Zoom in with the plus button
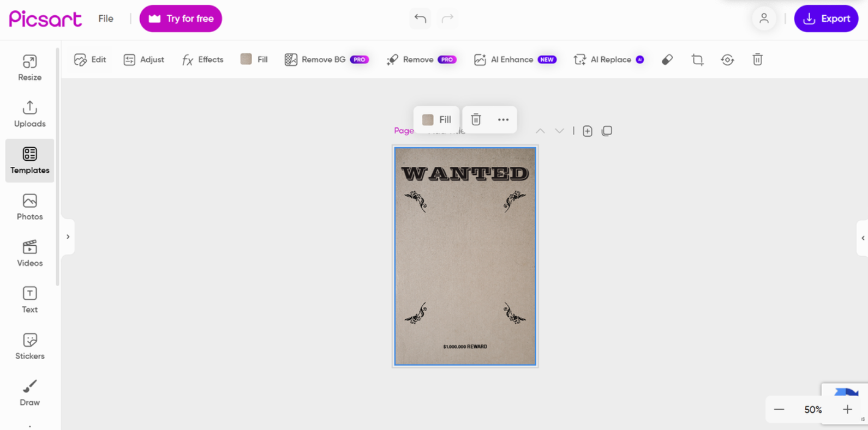 tap(847, 409)
